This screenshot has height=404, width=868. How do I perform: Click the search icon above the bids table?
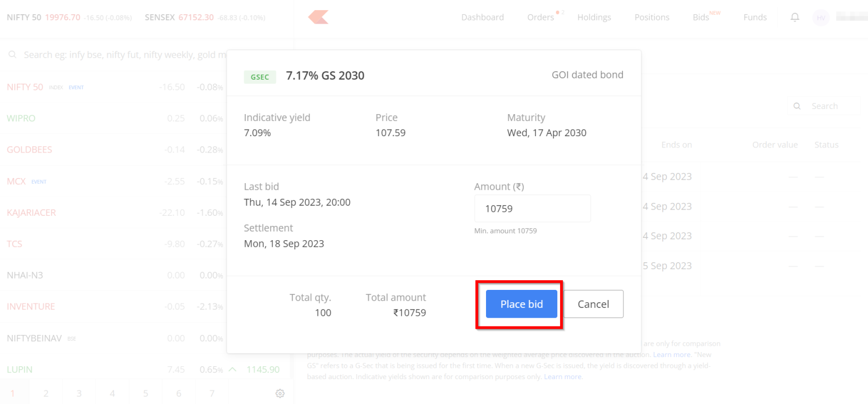click(x=797, y=106)
